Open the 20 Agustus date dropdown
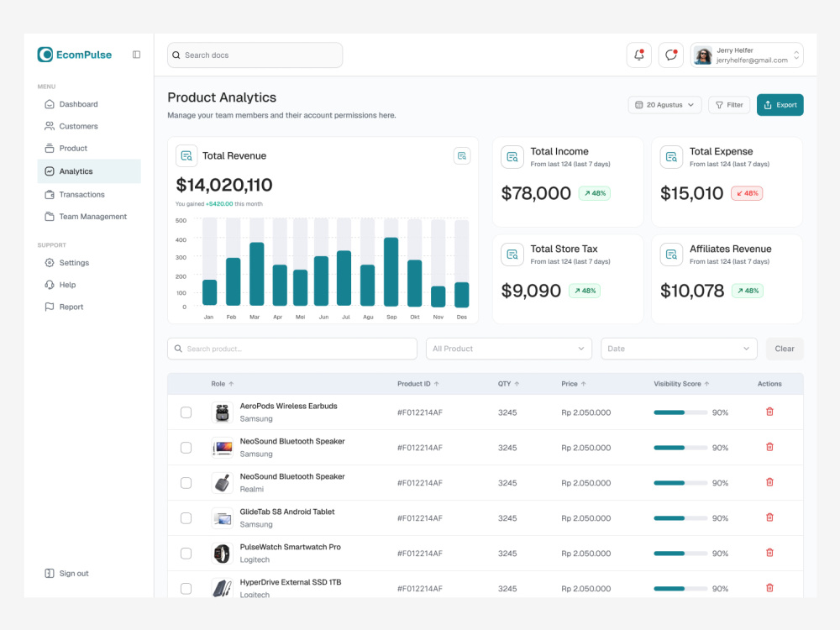 664,105
